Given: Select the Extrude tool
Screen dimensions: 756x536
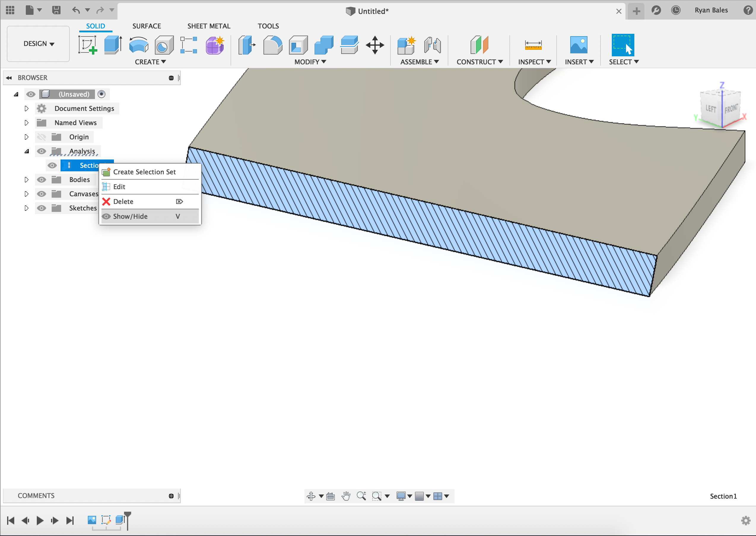Looking at the screenshot, I should pyautogui.click(x=113, y=45).
